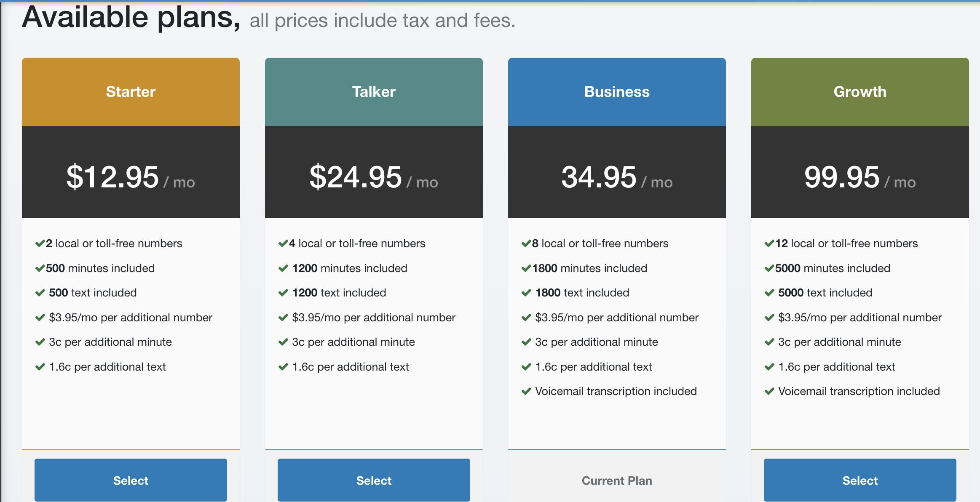
Task: Click the teal Talker plan header
Action: point(374,92)
